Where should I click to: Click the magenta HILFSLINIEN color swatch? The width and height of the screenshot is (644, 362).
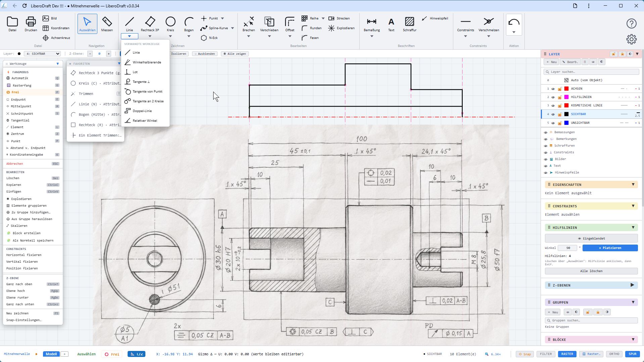(x=566, y=97)
